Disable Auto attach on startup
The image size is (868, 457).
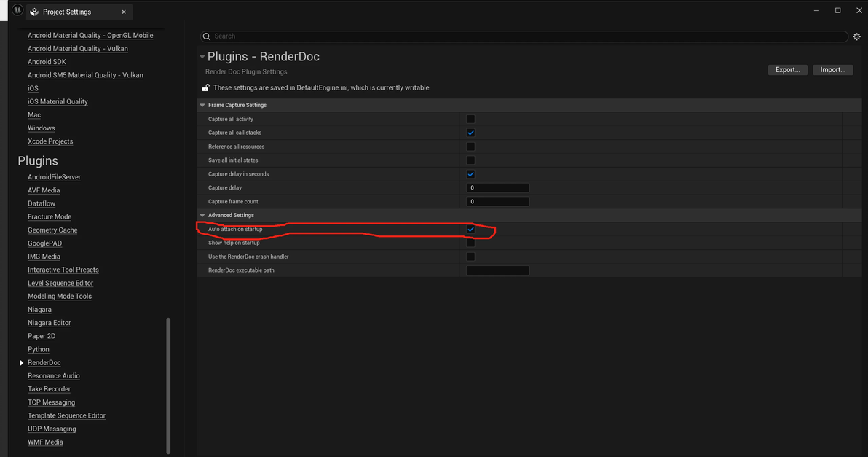(x=470, y=230)
